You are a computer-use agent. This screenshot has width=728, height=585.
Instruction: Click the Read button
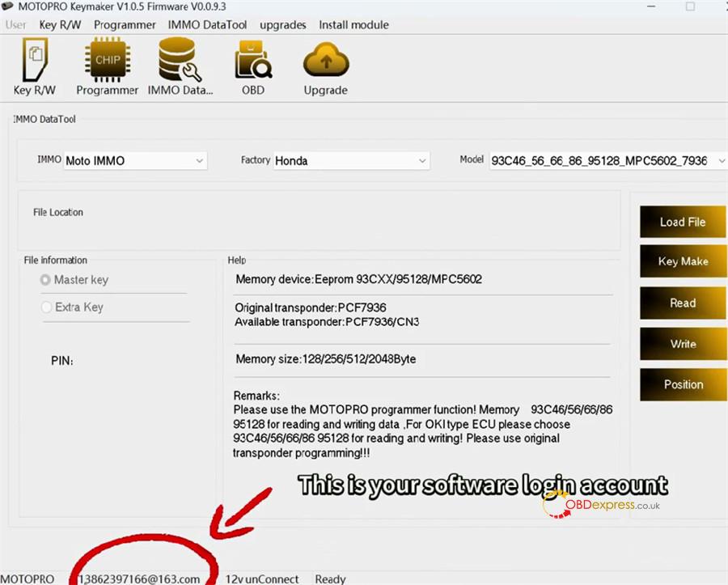click(683, 303)
